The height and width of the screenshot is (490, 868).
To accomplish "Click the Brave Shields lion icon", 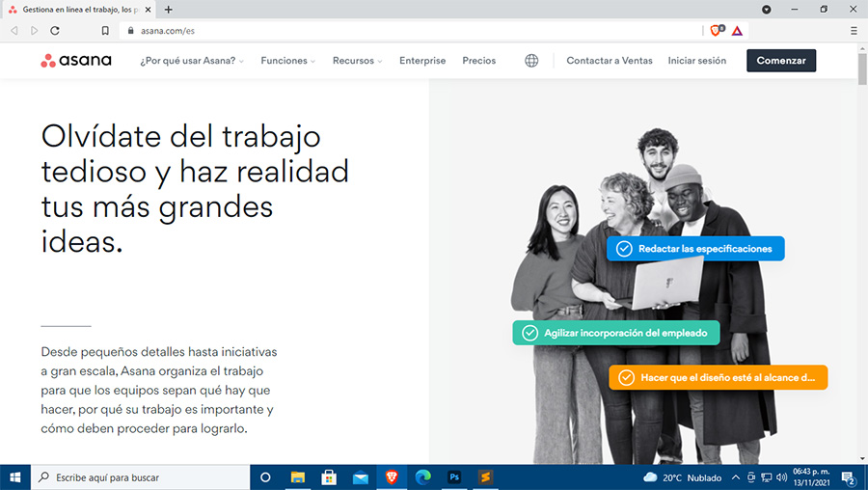I will tap(716, 31).
